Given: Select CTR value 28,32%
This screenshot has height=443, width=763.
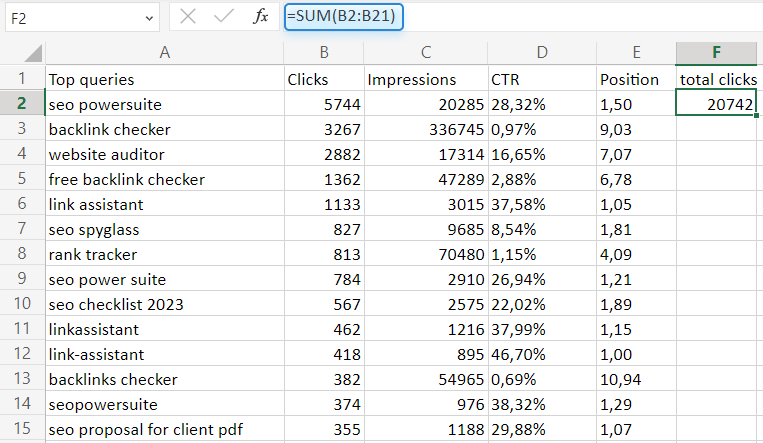Looking at the screenshot, I should coord(542,104).
